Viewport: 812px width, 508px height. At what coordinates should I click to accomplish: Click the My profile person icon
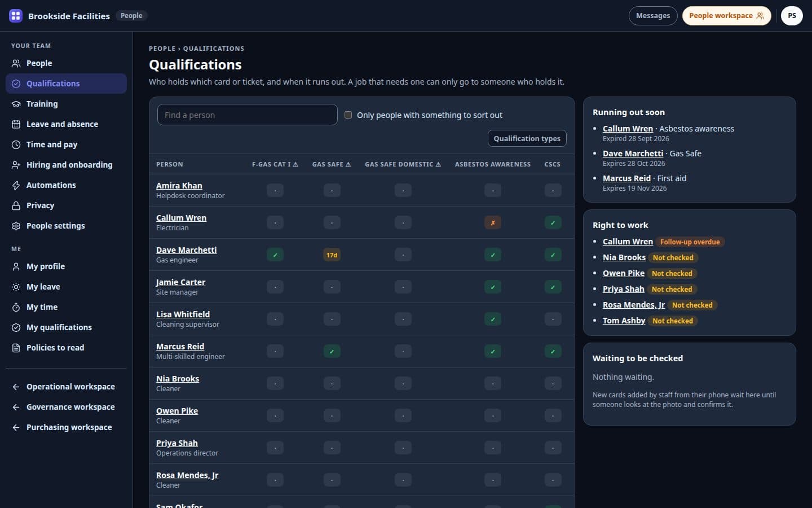point(16,266)
